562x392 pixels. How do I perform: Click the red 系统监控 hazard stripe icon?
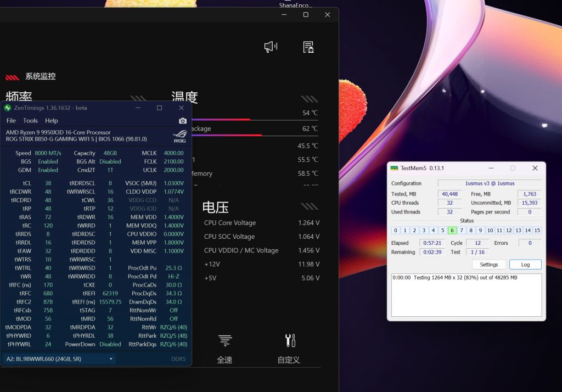point(12,77)
